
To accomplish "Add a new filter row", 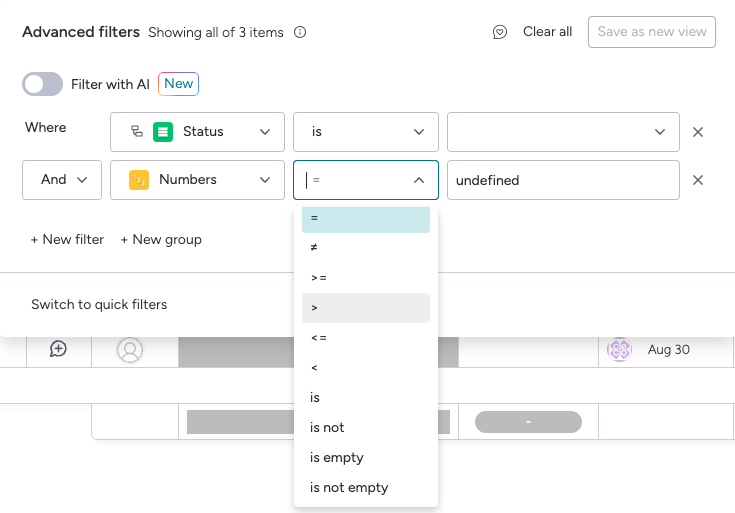I will pyautogui.click(x=67, y=240).
